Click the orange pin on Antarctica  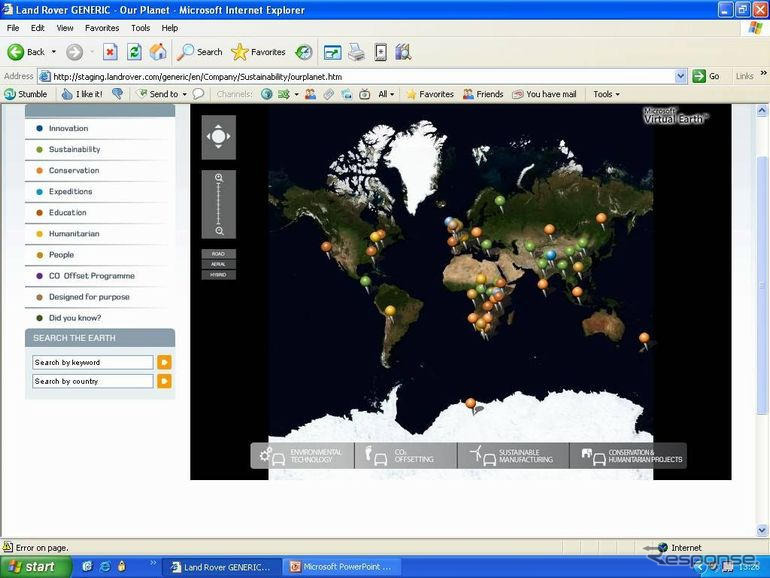[x=470, y=403]
